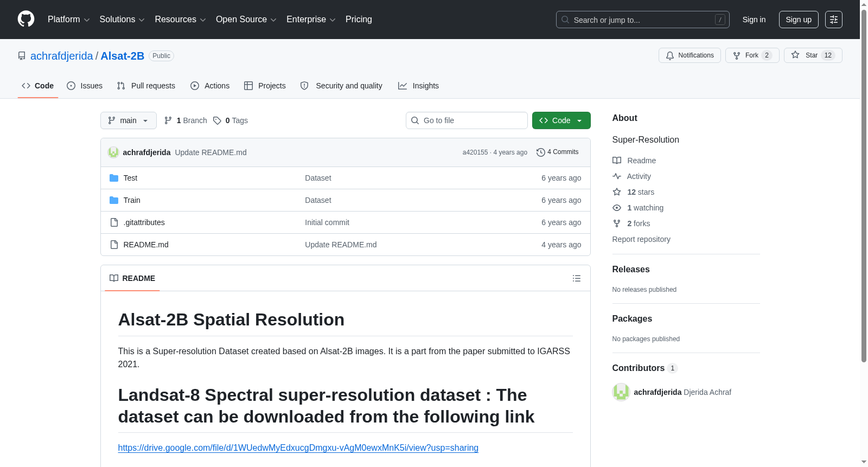Open the Test folder link

pos(130,178)
